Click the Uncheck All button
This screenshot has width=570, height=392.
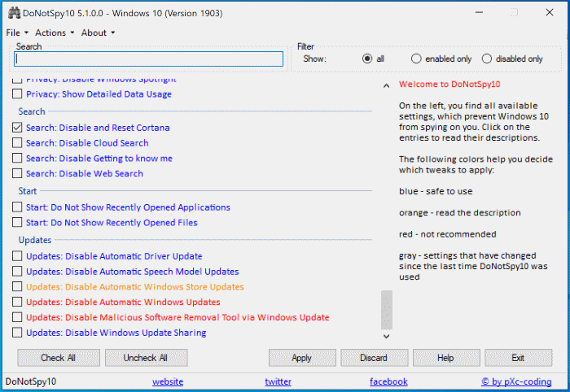click(x=146, y=358)
